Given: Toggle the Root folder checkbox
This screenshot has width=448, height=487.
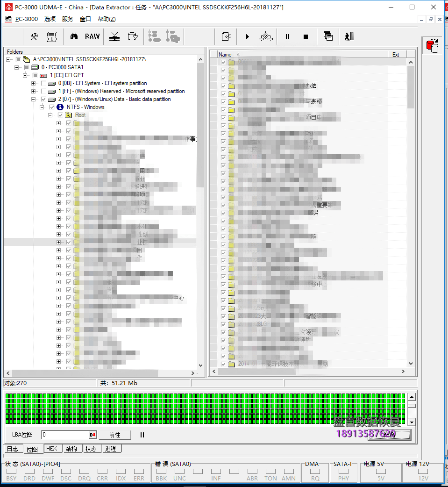Looking at the screenshot, I should click(x=60, y=115).
